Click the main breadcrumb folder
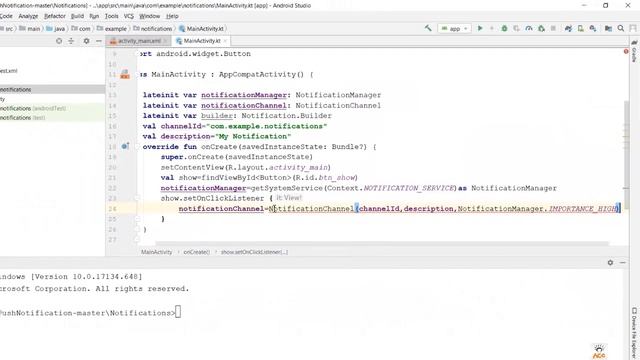The image size is (640, 360). pyautogui.click(x=30, y=29)
